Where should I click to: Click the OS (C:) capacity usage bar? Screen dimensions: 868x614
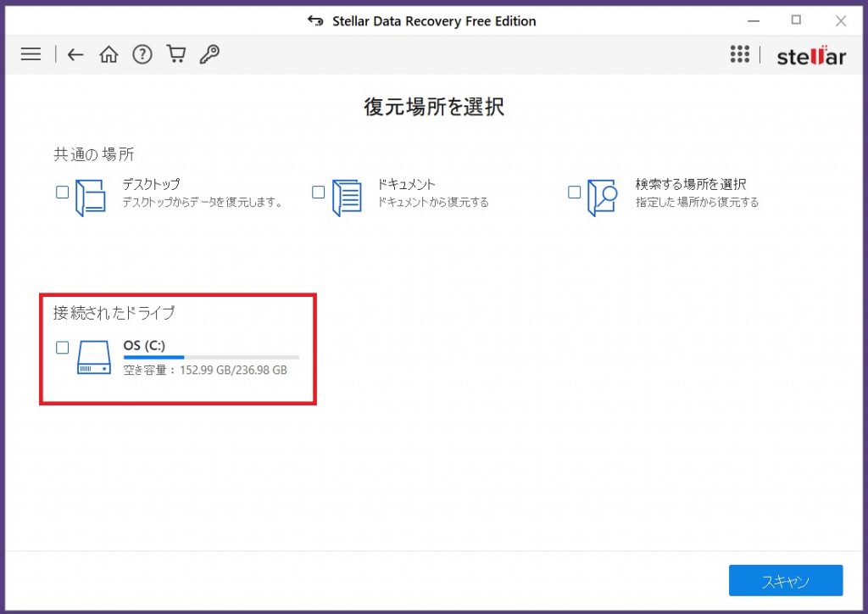[x=211, y=358]
